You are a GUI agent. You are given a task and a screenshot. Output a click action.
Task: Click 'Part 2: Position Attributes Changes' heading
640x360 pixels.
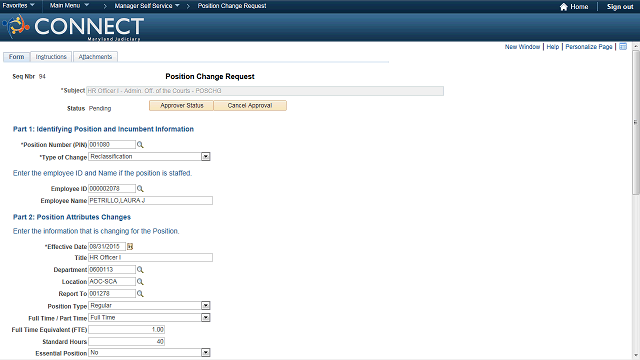(72, 217)
